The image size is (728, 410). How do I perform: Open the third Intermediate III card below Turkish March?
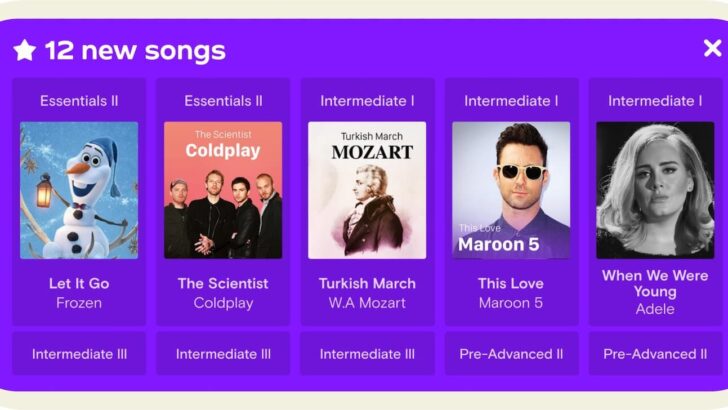367,354
